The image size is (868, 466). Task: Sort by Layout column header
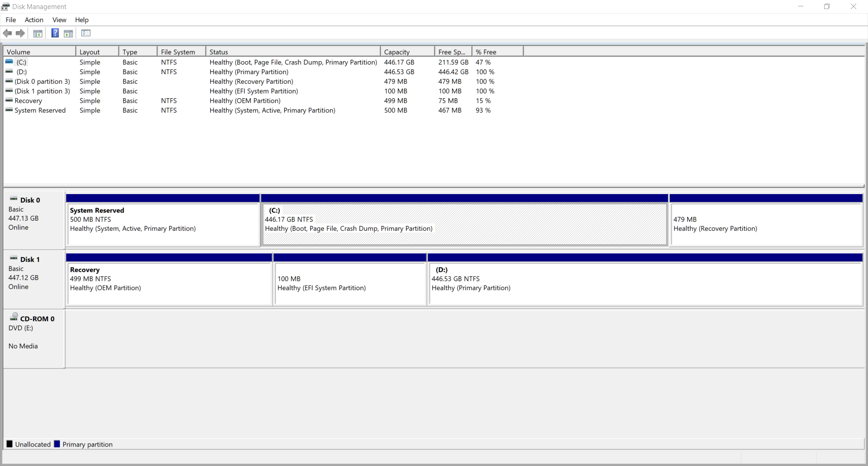tap(97, 52)
